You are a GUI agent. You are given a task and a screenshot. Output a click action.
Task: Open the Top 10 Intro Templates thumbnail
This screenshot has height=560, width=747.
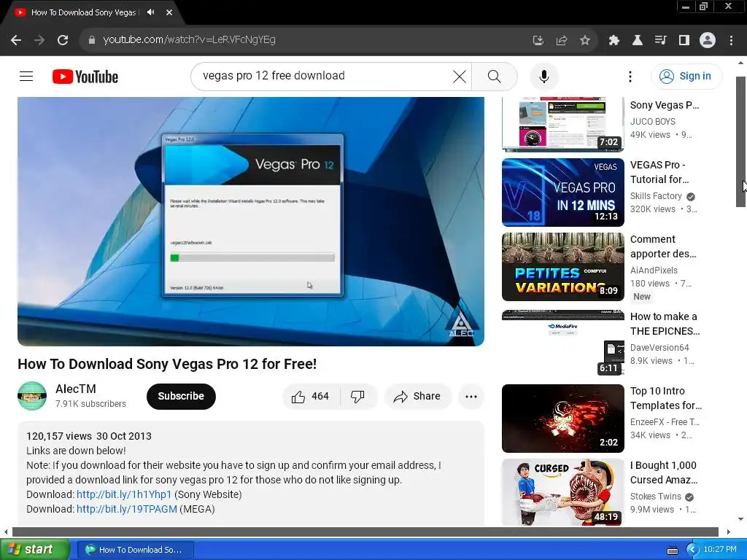[562, 418]
